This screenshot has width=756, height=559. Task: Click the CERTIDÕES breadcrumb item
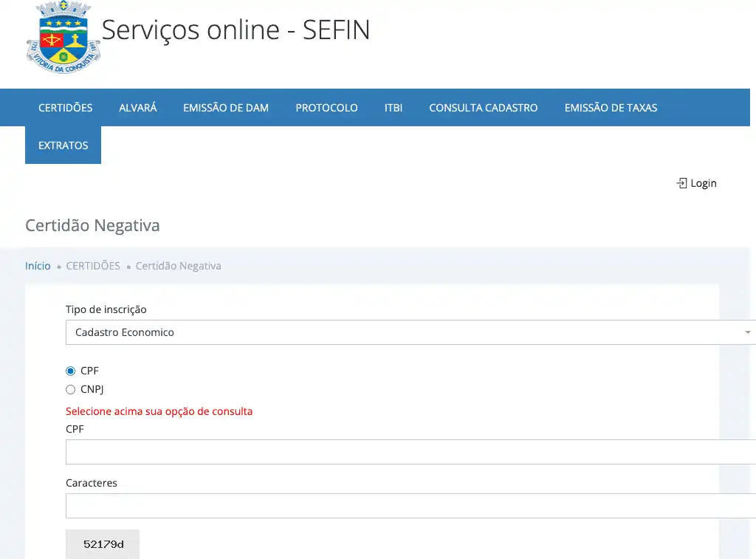[93, 266]
